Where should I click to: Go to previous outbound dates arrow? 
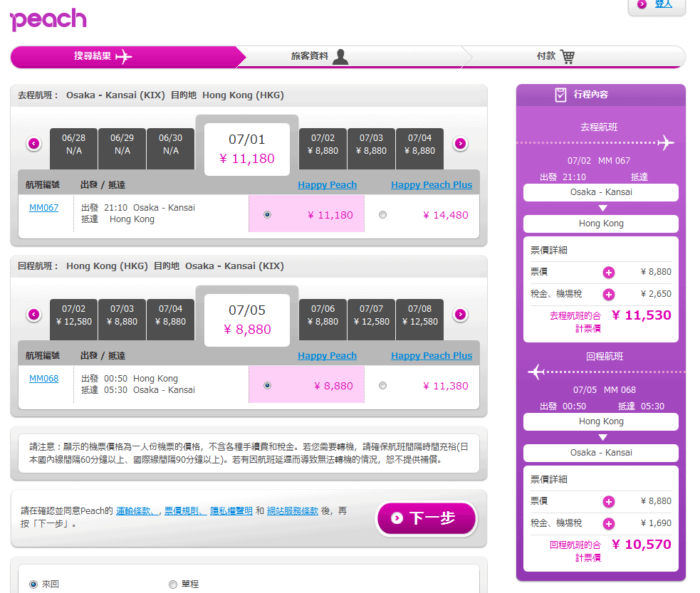click(33, 144)
